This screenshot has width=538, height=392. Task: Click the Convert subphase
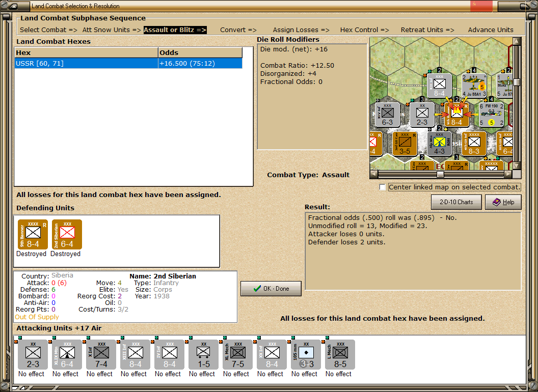click(238, 30)
